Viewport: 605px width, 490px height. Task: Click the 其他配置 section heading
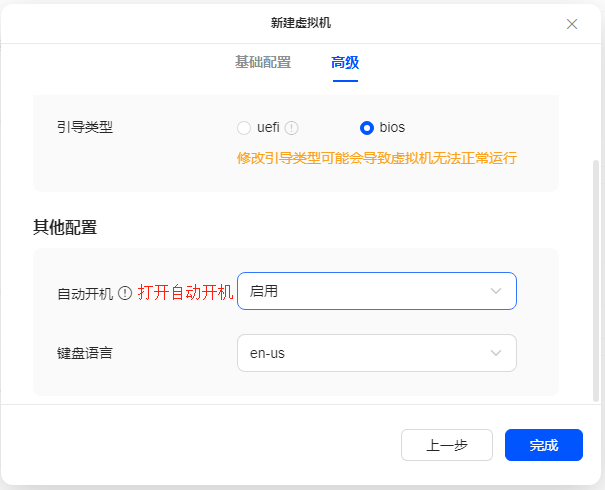click(65, 227)
